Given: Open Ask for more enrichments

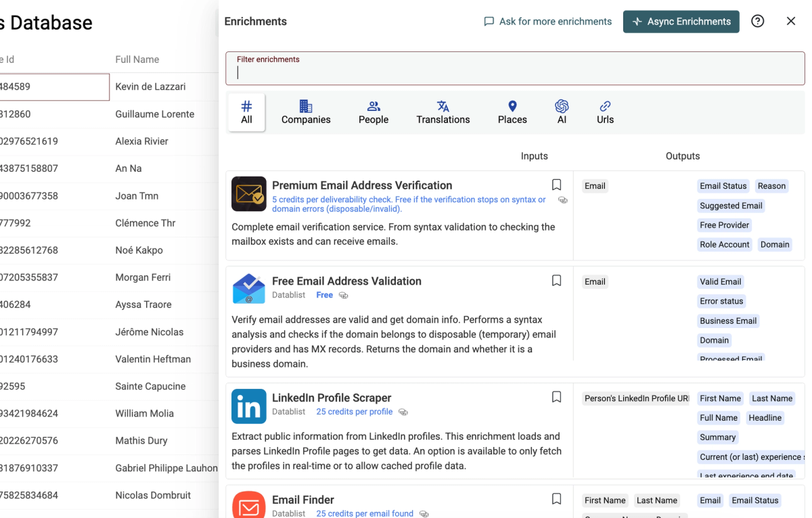Looking at the screenshot, I should coord(547,22).
